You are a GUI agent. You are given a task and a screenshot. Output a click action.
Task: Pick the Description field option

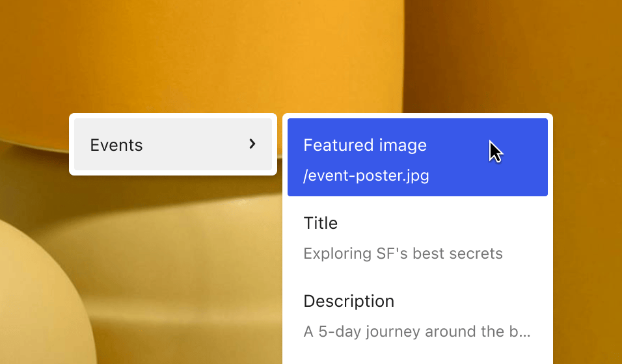coord(417,316)
